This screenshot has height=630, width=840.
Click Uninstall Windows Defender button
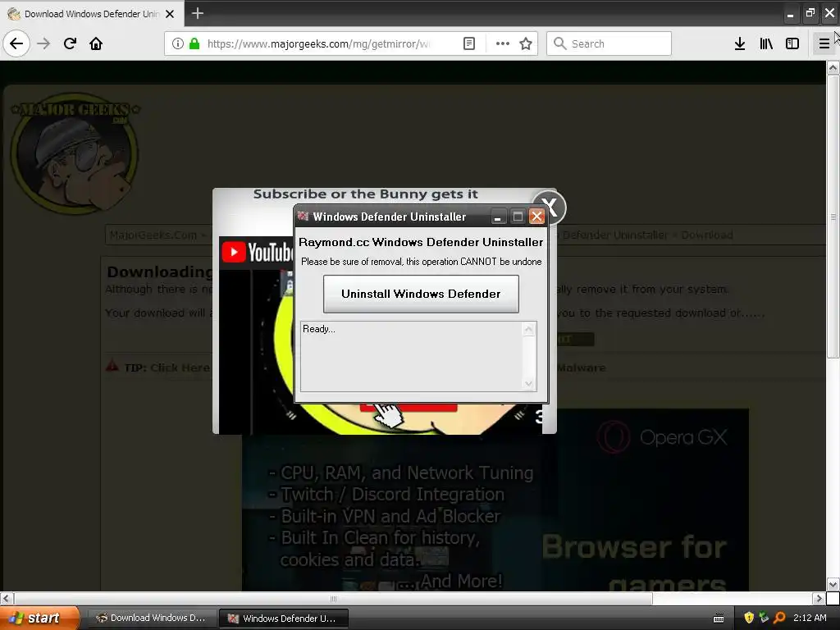tap(421, 294)
